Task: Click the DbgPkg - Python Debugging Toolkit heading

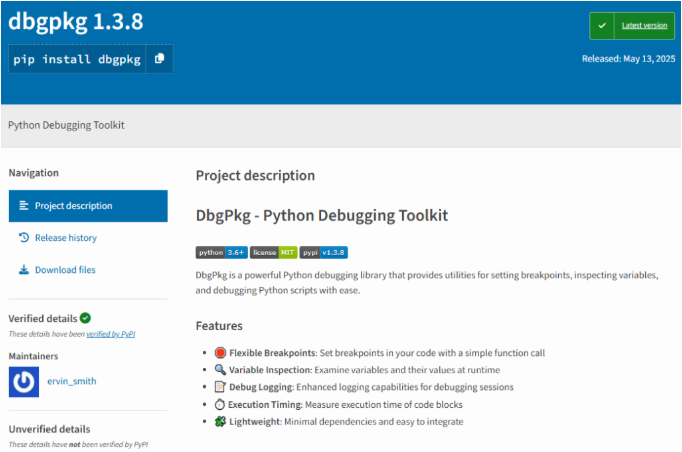Action: pyautogui.click(x=322, y=216)
